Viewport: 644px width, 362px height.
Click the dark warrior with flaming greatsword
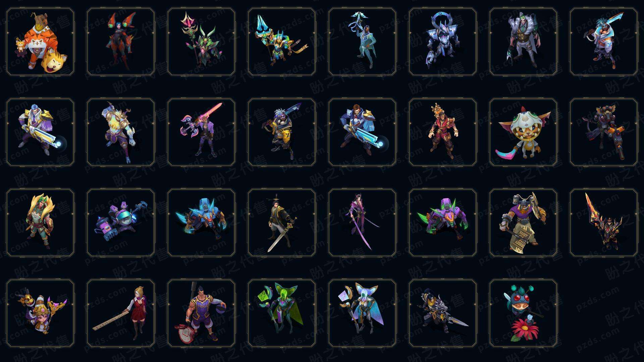604,223
